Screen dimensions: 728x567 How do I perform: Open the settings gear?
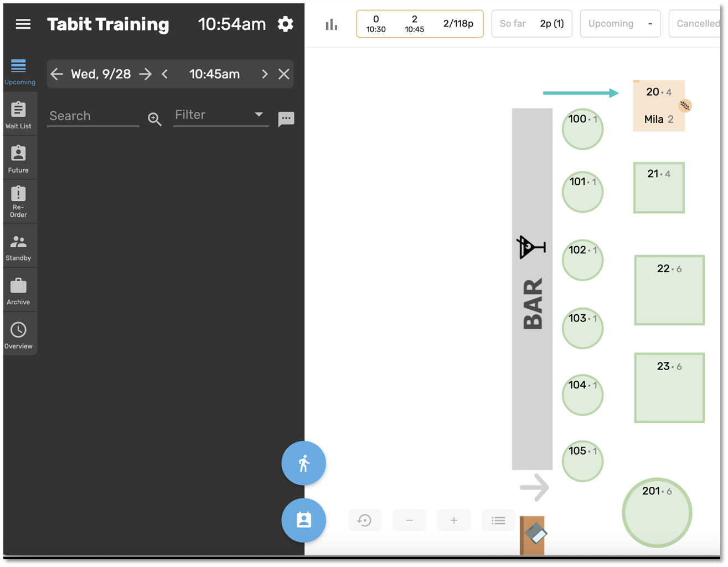click(286, 24)
